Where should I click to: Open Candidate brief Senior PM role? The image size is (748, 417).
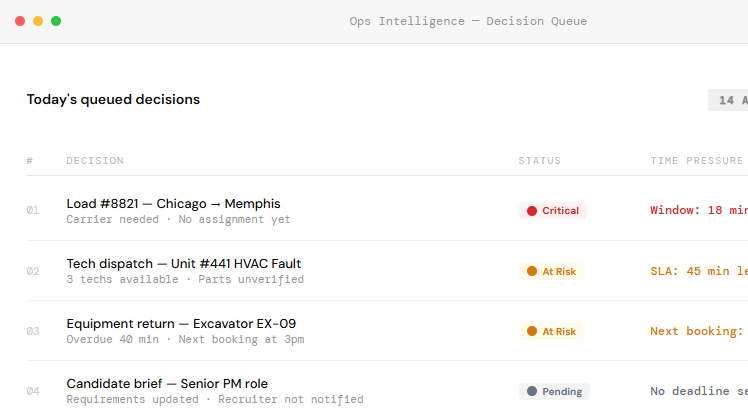pos(167,384)
